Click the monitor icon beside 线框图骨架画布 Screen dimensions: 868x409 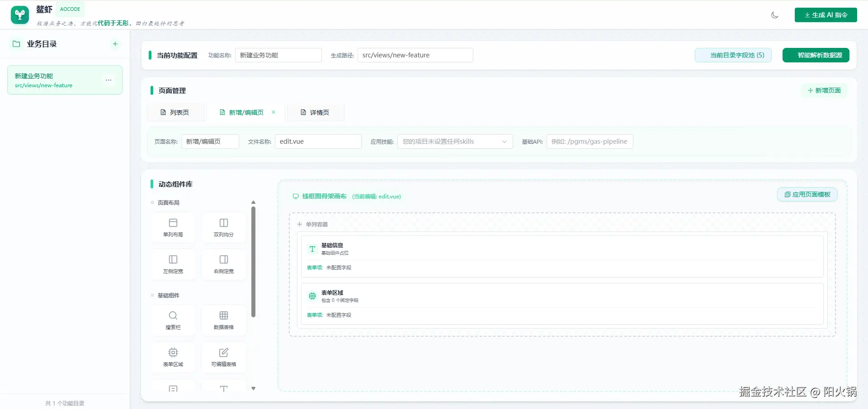[296, 196]
